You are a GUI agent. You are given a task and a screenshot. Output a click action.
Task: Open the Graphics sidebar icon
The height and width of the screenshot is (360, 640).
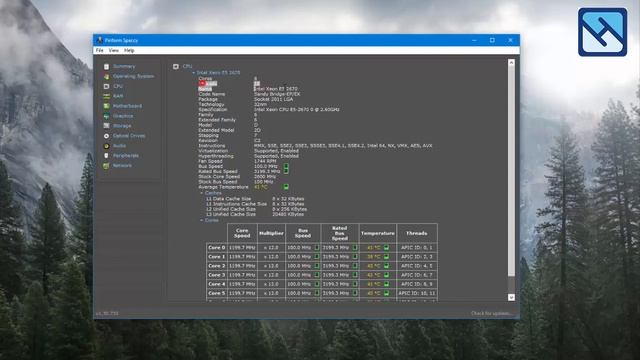point(107,116)
